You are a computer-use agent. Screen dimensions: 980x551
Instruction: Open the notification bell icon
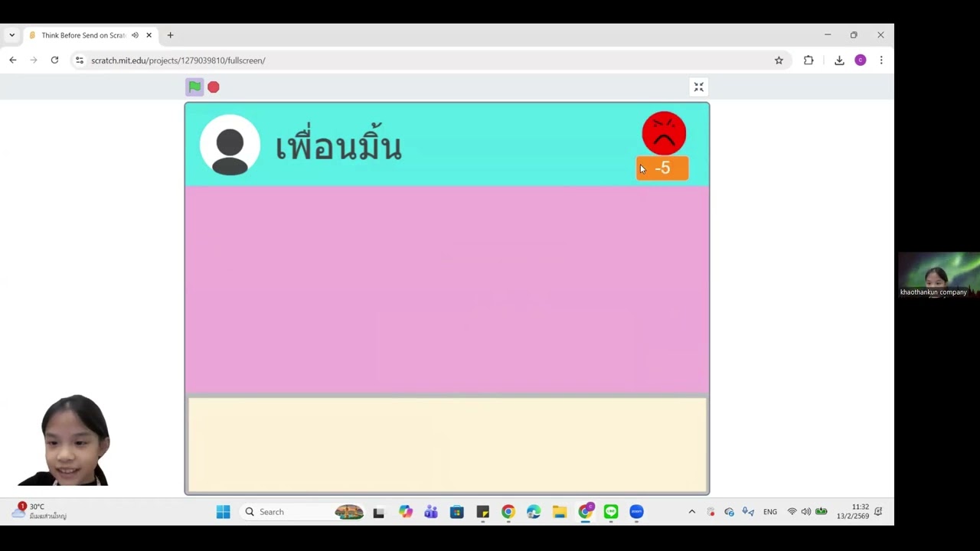tap(879, 512)
